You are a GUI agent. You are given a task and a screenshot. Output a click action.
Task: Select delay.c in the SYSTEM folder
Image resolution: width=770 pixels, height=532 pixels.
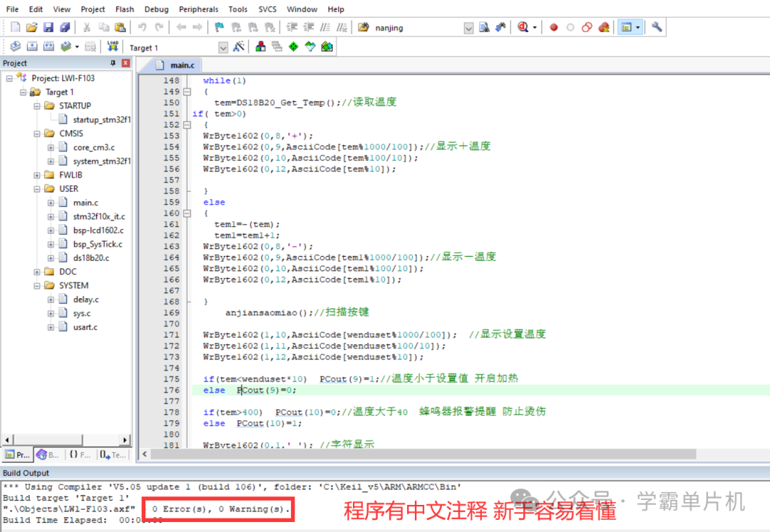[86, 300]
